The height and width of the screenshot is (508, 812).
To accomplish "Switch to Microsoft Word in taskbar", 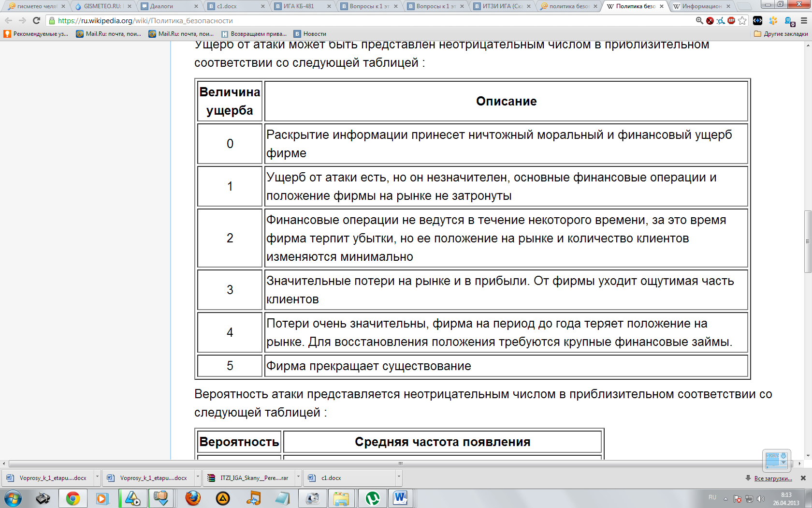I will click(x=400, y=498).
